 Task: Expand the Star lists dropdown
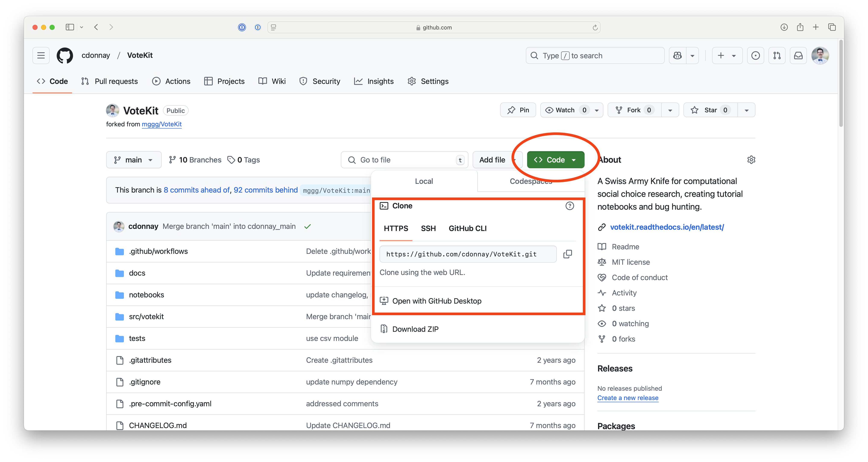coord(747,110)
